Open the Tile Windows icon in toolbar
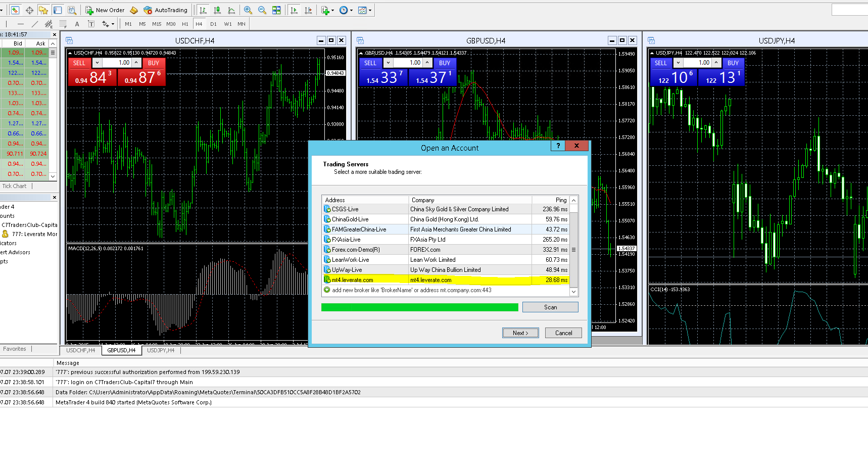868x466 pixels. pyautogui.click(x=276, y=10)
